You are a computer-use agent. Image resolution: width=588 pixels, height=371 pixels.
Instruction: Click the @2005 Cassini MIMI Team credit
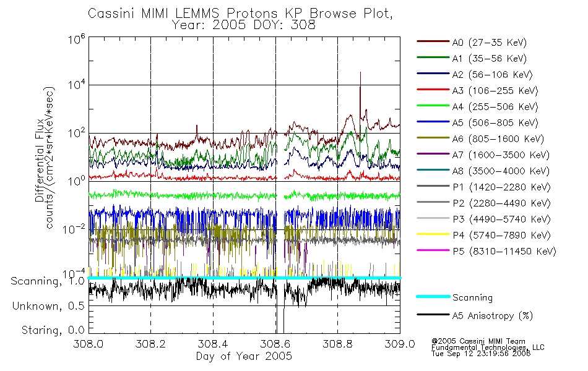click(478, 341)
